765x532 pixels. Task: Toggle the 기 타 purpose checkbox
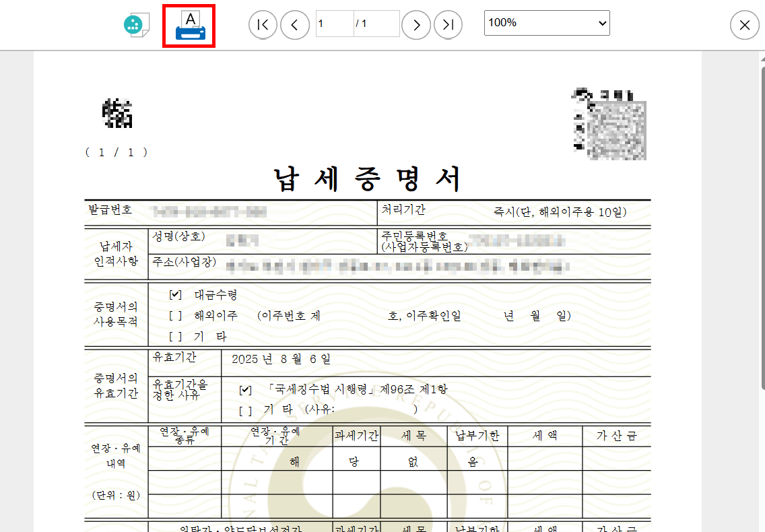(x=175, y=336)
